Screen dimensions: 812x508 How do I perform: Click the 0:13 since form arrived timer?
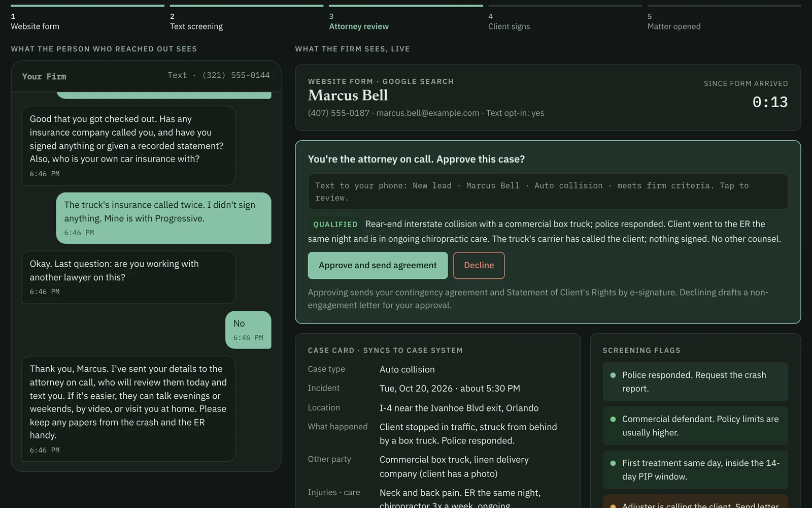[770, 102]
